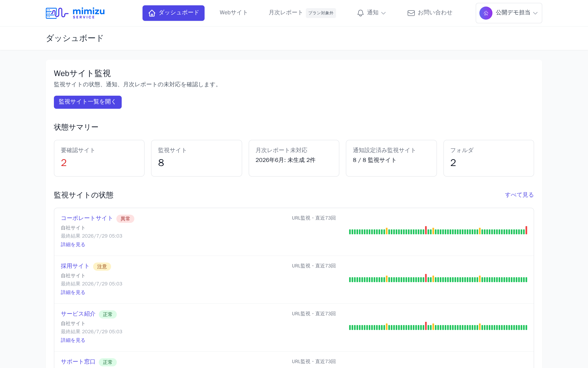Click 最終結果 timestamp under コーポレートサイト
Screen dimensions: 588x368
pos(91,236)
